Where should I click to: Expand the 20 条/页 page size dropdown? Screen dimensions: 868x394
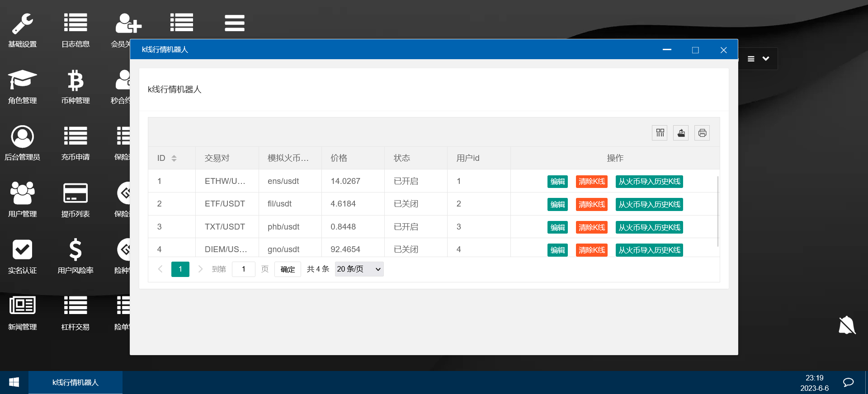coord(359,269)
